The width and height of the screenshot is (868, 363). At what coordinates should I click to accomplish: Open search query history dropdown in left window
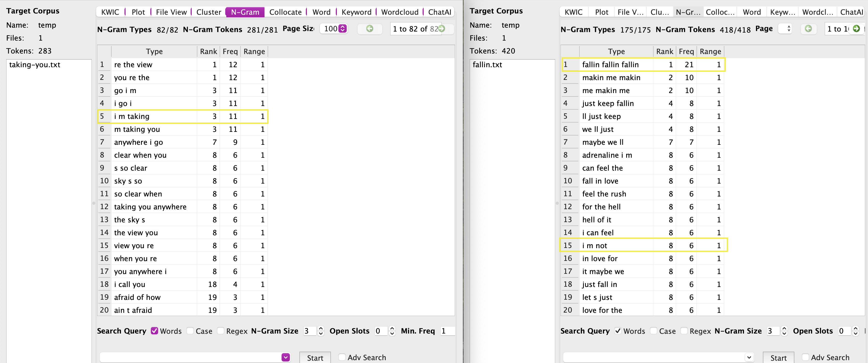285,357
